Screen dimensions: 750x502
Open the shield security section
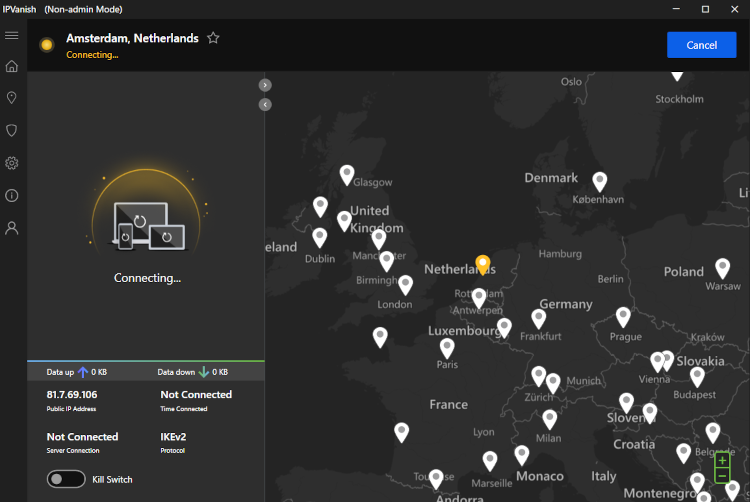[x=11, y=131]
